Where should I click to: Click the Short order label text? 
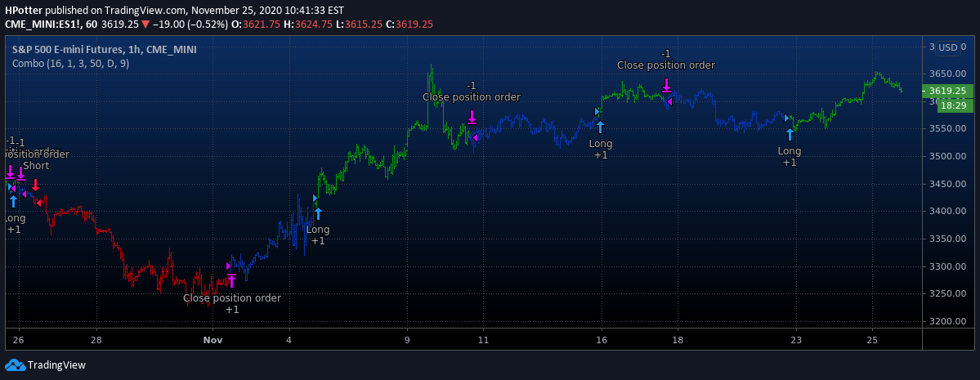click(36, 166)
